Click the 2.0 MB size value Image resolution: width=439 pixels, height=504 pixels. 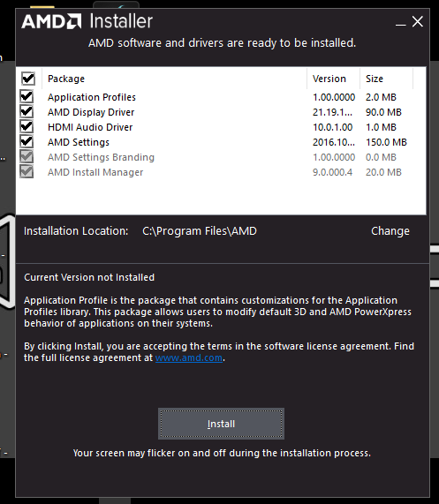tap(381, 97)
